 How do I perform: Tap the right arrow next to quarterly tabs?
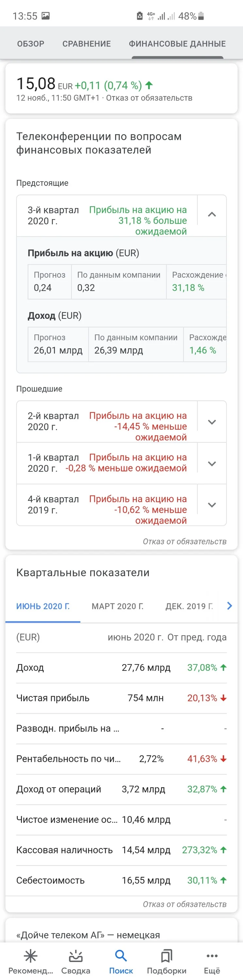coord(229,606)
